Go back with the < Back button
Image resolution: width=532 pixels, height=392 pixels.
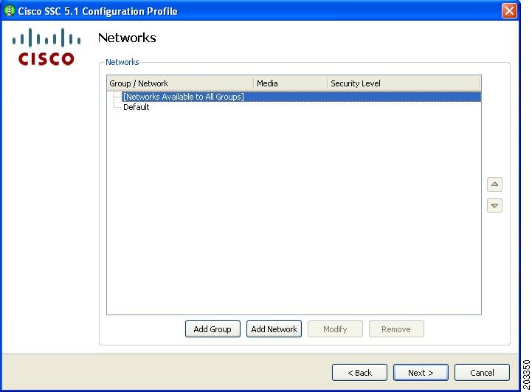coord(359,372)
